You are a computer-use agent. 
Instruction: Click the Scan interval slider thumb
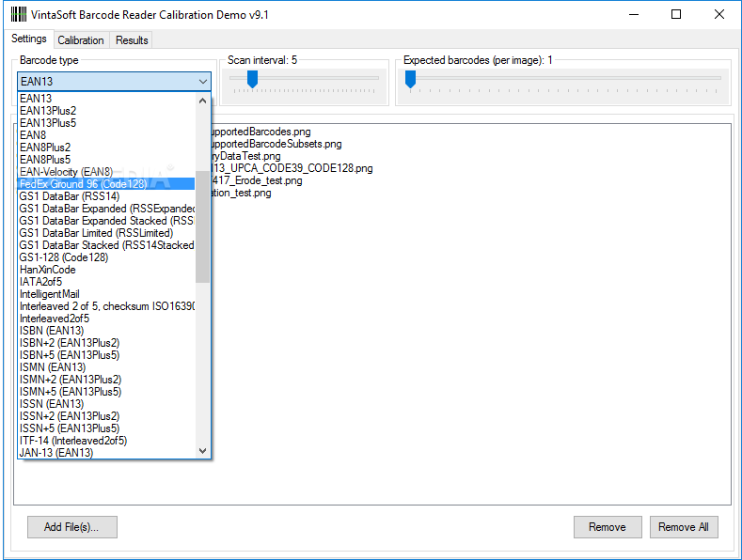[252, 79]
